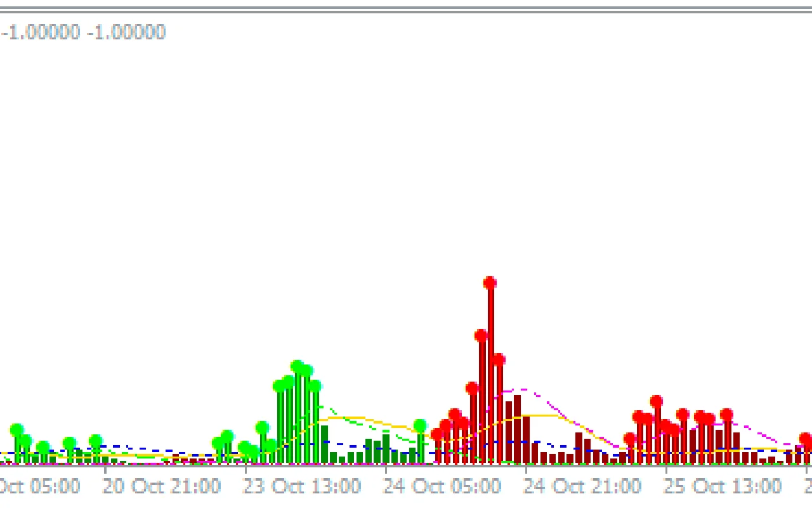The width and height of the screenshot is (812, 508).
Task: Select the magenta dashed line at its peak
Action: coord(522,389)
